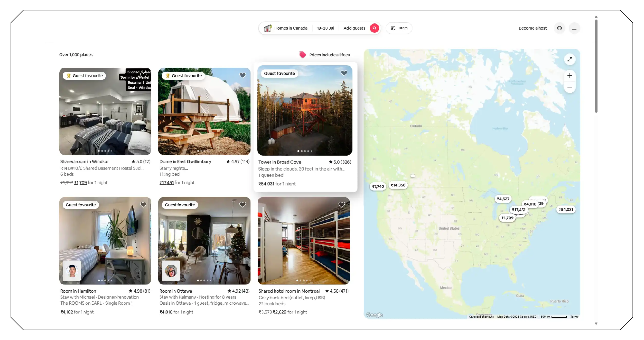This screenshot has width=644, height=340.
Task: Open the hamburger main menu
Action: [574, 28]
